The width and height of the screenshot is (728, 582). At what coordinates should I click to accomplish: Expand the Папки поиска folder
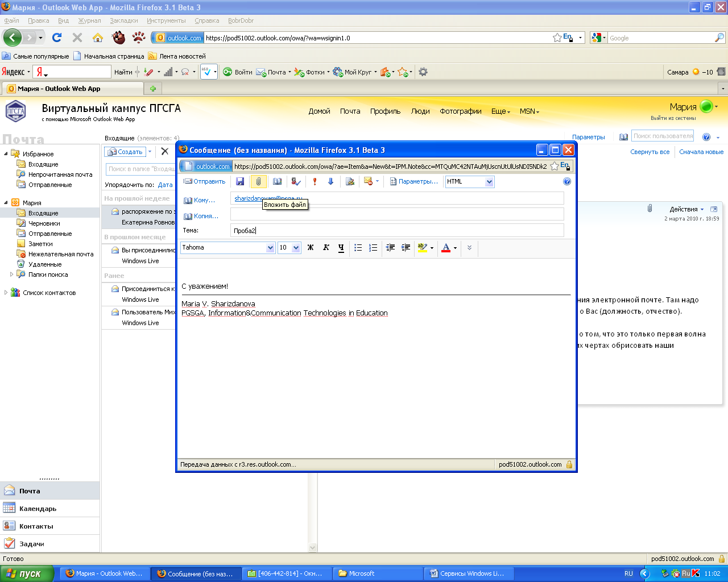click(11, 274)
